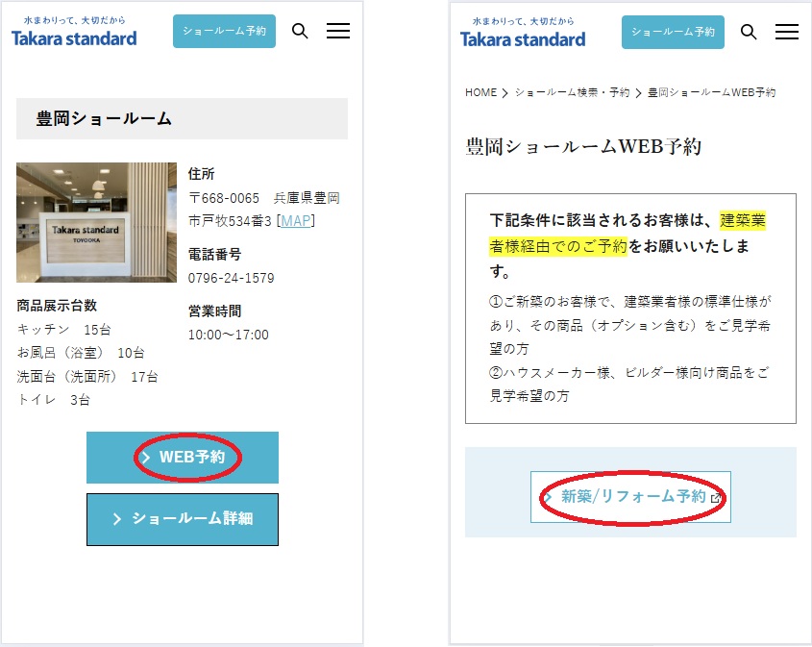Open ショールーム検索・予約 breadcrumb link
Image resolution: width=812 pixels, height=647 pixels.
click(572, 92)
